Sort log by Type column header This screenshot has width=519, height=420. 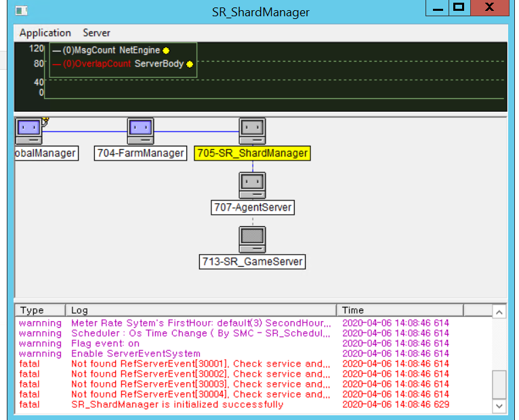41,310
